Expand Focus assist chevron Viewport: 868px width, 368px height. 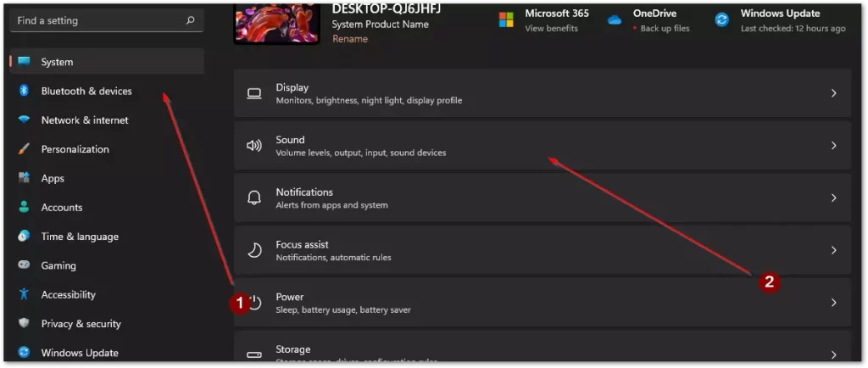(x=834, y=250)
